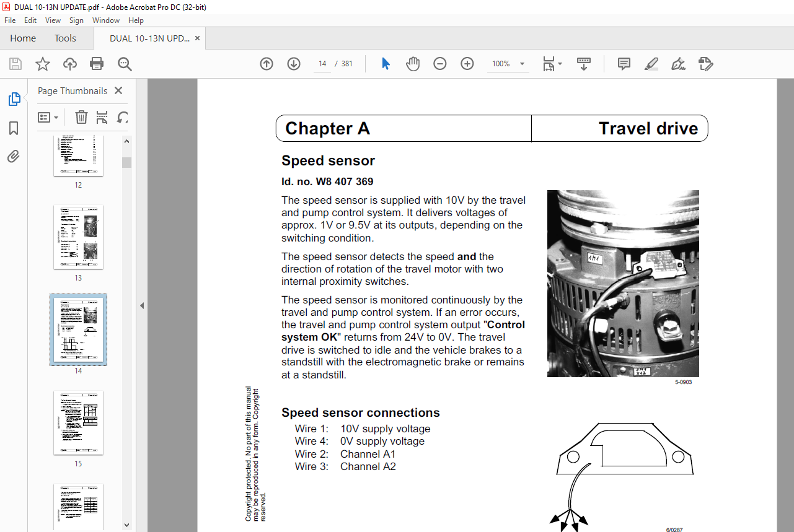Expand the fit page dropdown arrow
The width and height of the screenshot is (794, 532).
(560, 64)
